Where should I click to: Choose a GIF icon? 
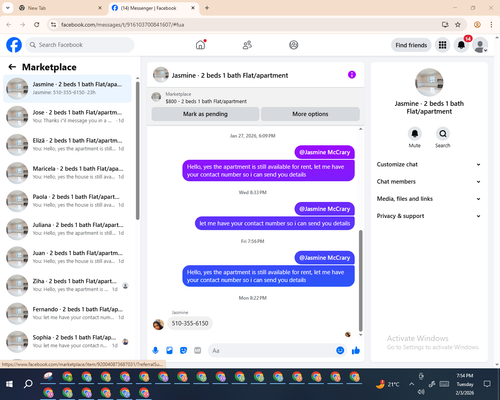point(198,350)
